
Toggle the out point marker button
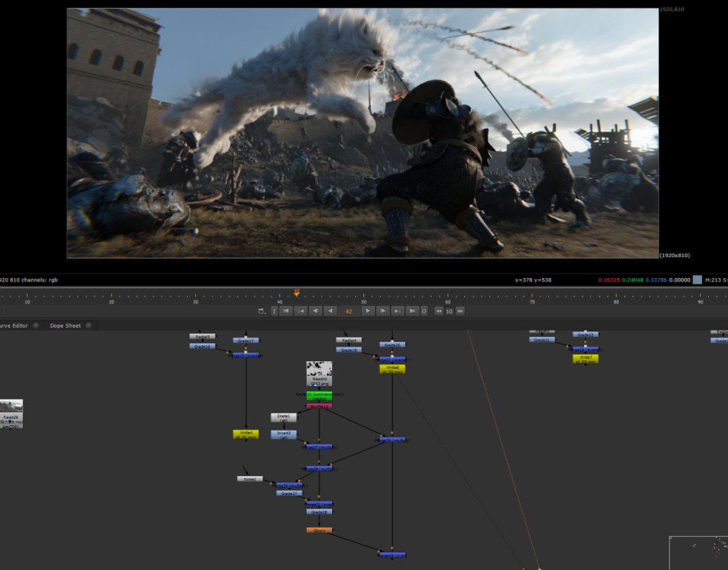[x=424, y=311]
